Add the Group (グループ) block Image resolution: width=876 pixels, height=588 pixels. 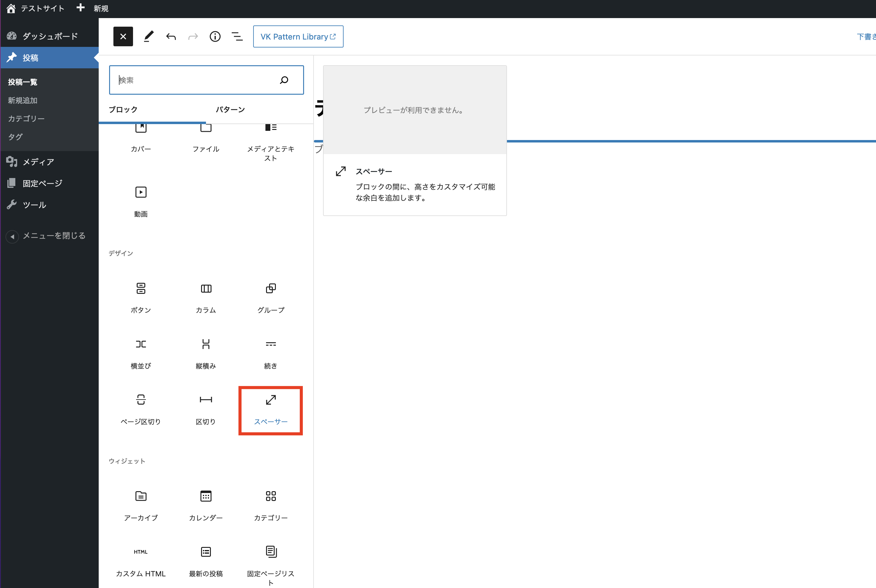[270, 298]
